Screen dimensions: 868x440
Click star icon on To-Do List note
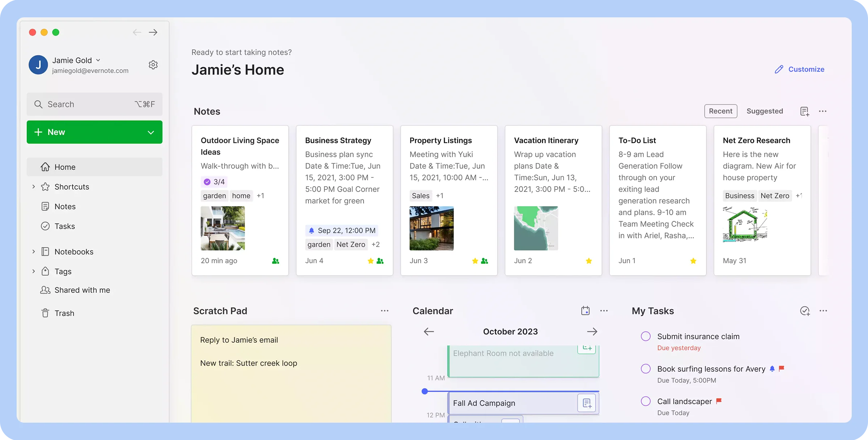[x=693, y=261]
